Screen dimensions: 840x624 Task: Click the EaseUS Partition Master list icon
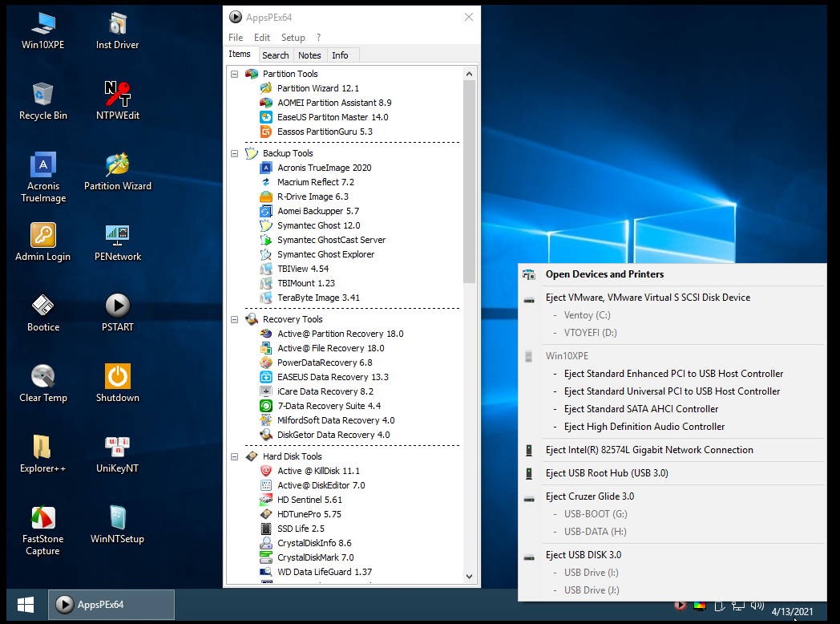click(266, 117)
